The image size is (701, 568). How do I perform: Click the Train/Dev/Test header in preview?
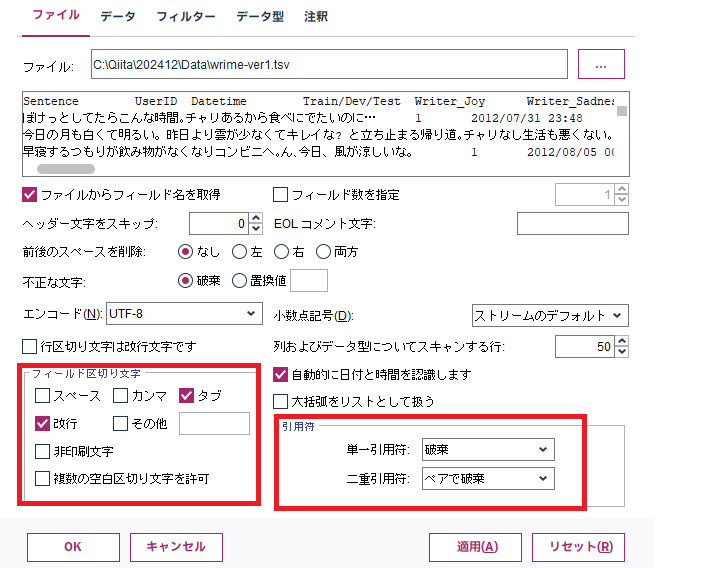click(x=351, y=101)
